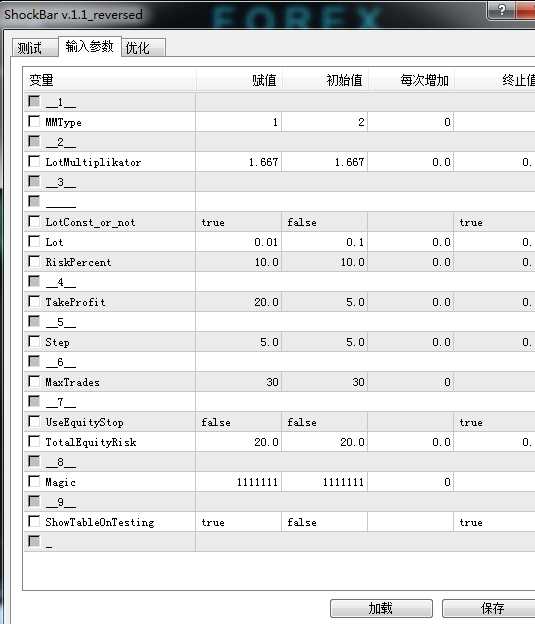535x624 pixels.
Task: Check the LotConst_or_not checkbox
Action: click(34, 221)
